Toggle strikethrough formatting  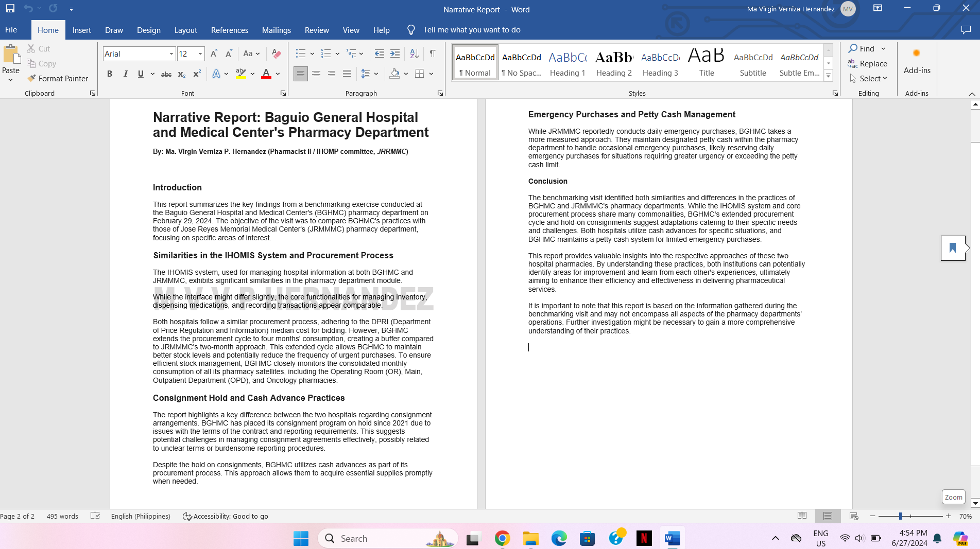[166, 74]
